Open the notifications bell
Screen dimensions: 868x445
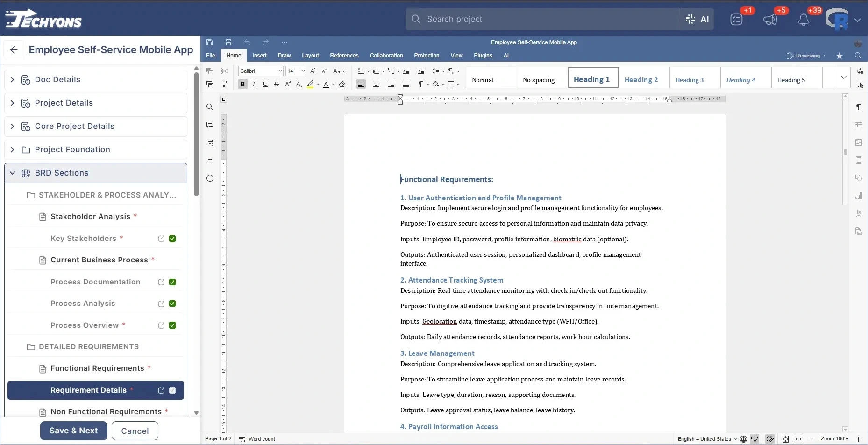[x=803, y=20]
